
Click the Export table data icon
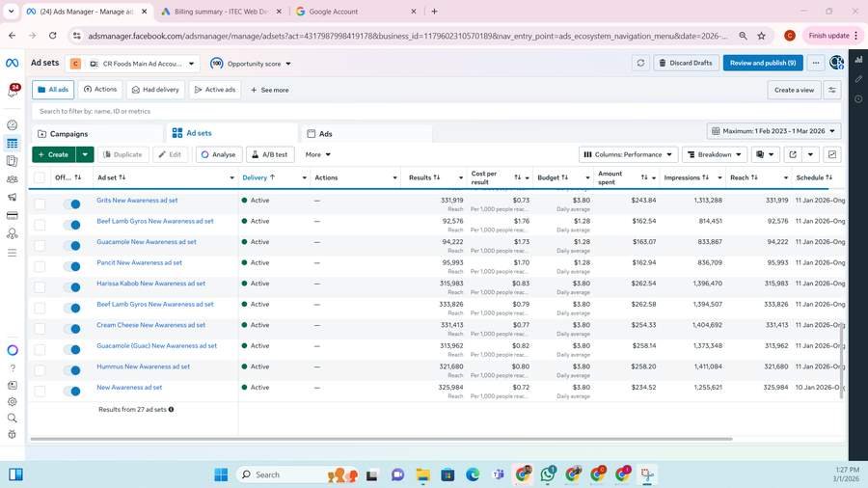(x=793, y=154)
